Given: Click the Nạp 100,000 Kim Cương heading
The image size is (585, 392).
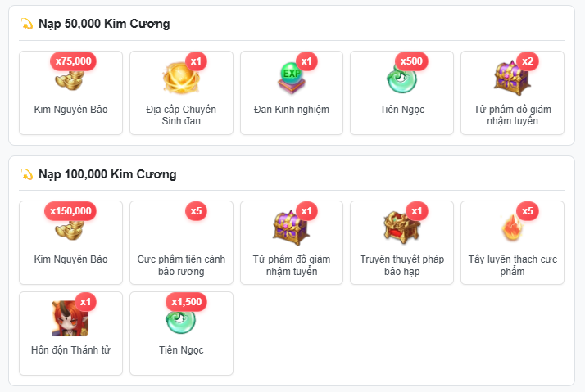Looking at the screenshot, I should [107, 174].
